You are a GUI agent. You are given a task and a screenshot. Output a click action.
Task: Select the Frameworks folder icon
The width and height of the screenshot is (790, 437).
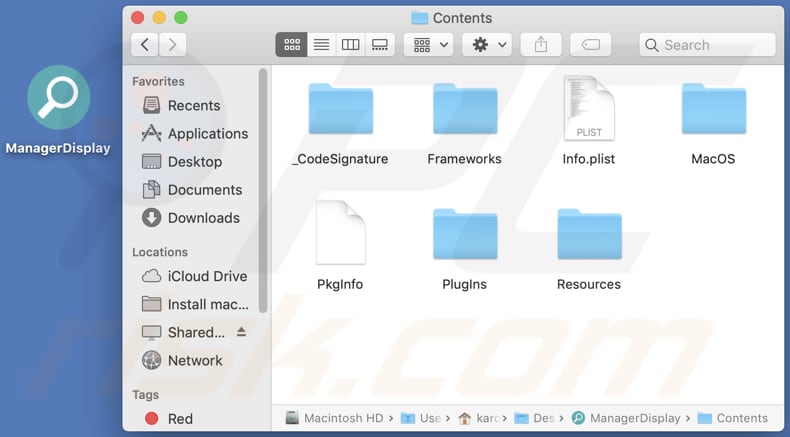465,109
